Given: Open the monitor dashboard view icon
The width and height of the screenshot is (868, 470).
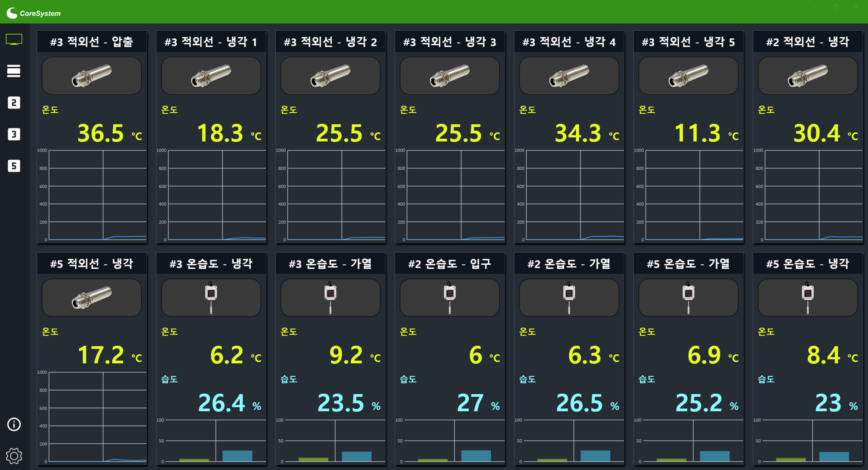Looking at the screenshot, I should (x=14, y=39).
